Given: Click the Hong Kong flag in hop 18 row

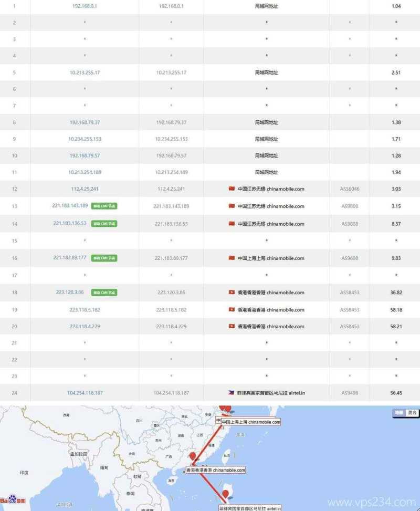Looking at the screenshot, I should tap(232, 293).
